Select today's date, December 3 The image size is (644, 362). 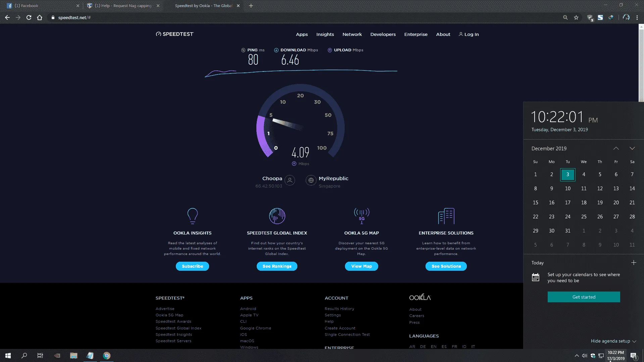click(x=567, y=174)
